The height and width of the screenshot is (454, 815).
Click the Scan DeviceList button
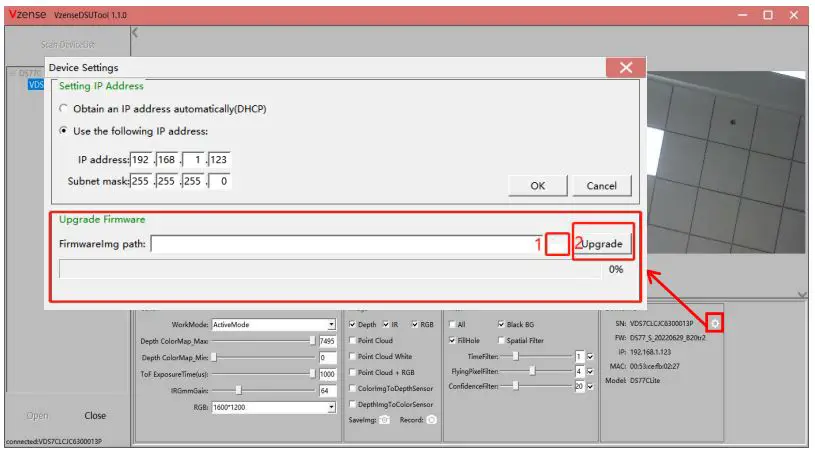click(68, 45)
